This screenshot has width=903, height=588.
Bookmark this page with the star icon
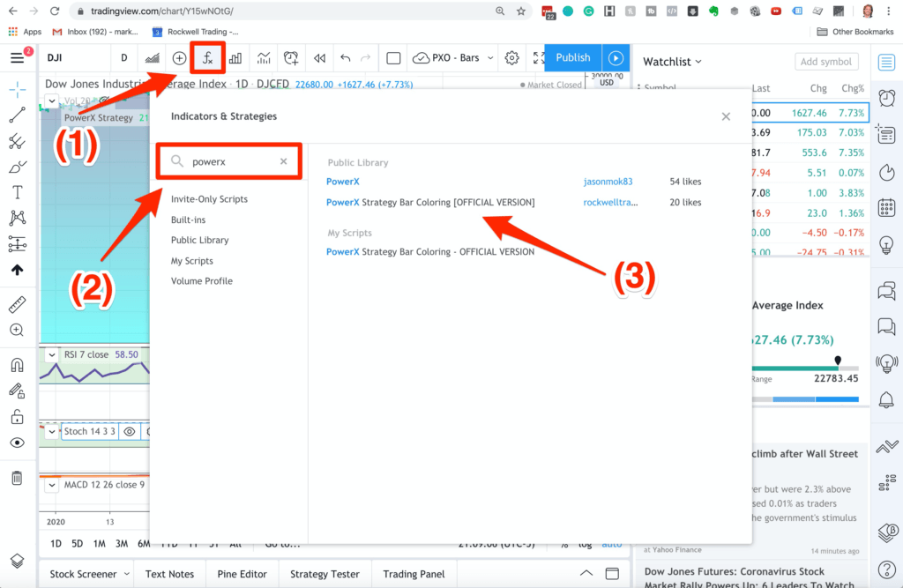click(521, 11)
